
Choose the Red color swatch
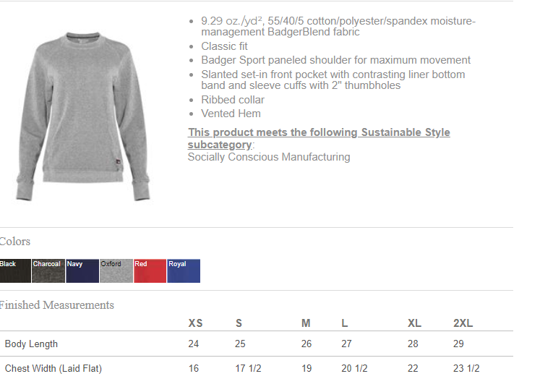pyautogui.click(x=150, y=270)
